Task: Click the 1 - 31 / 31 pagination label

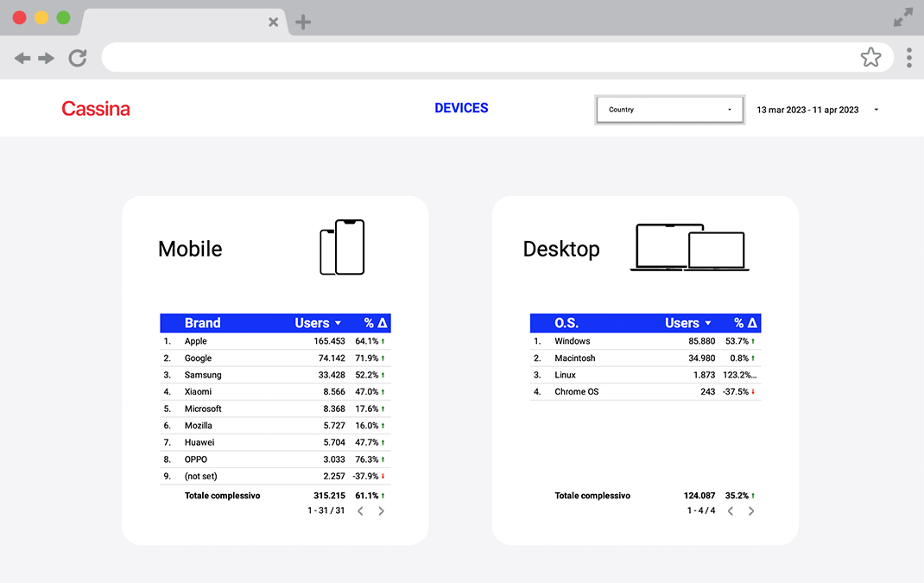Action: [326, 510]
